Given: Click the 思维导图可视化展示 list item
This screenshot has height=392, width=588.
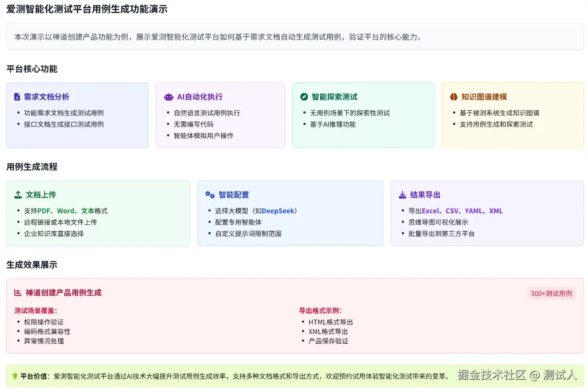Looking at the screenshot, I should [x=438, y=222].
